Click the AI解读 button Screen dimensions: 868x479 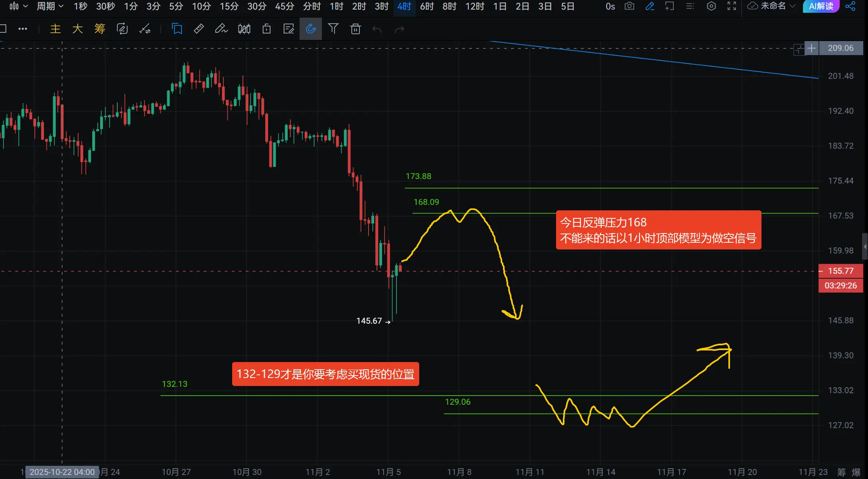coord(821,6)
